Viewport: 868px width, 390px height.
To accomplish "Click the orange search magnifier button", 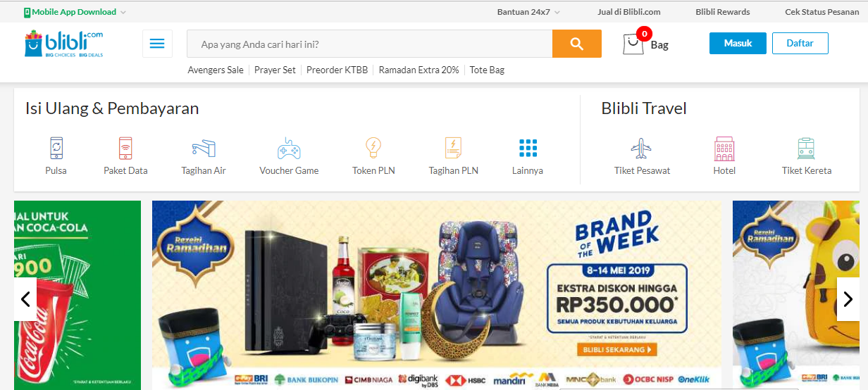I will [x=577, y=44].
